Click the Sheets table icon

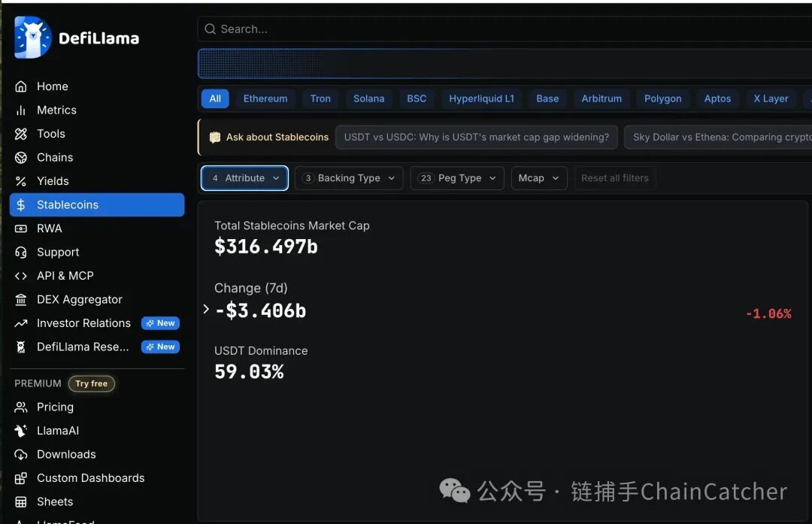(x=21, y=501)
